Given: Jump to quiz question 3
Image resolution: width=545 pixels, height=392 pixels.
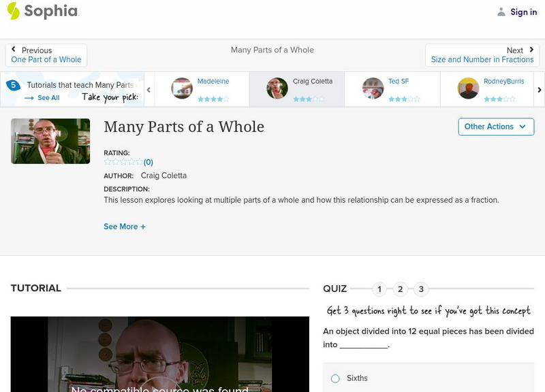Looking at the screenshot, I should click(421, 289).
